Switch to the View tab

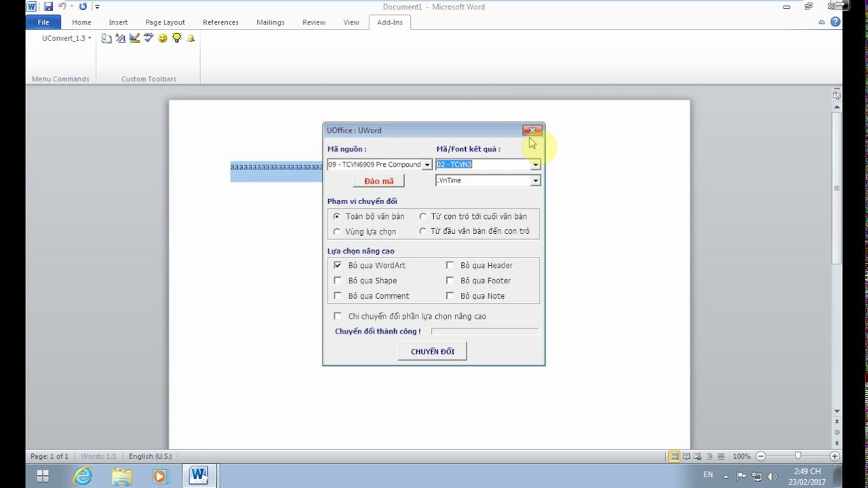coord(351,22)
